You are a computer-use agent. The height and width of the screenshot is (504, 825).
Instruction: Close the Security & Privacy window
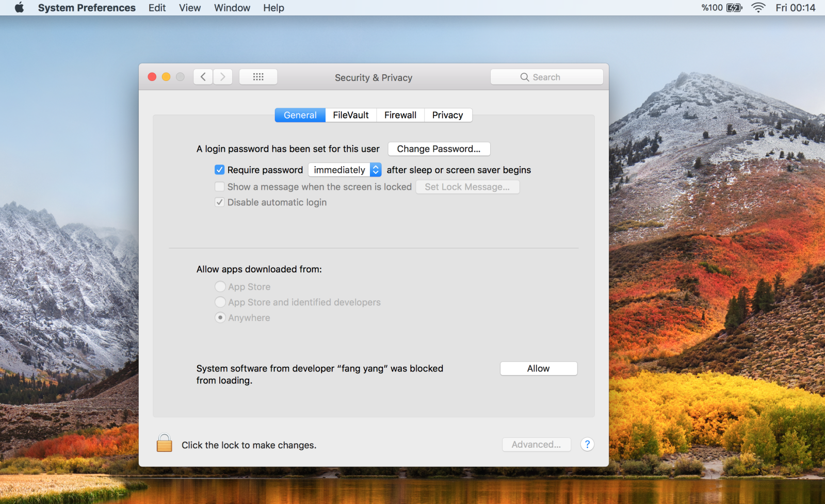pyautogui.click(x=152, y=77)
